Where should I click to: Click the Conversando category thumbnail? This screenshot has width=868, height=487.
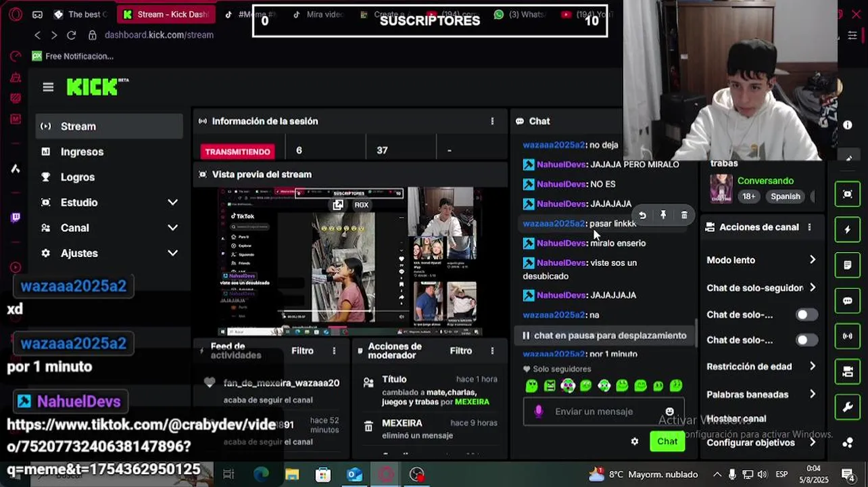[x=721, y=189]
